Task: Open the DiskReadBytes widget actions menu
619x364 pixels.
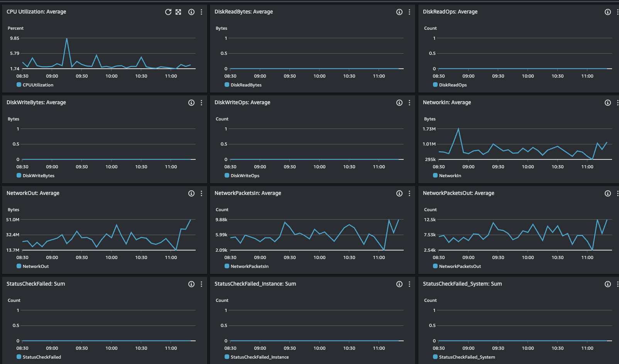Action: [x=409, y=12]
